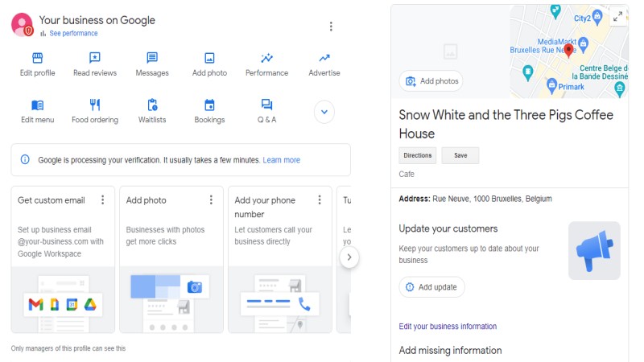The height and width of the screenshot is (362, 644).
Task: Open the Add photo suggestion card
Action: pos(171,259)
